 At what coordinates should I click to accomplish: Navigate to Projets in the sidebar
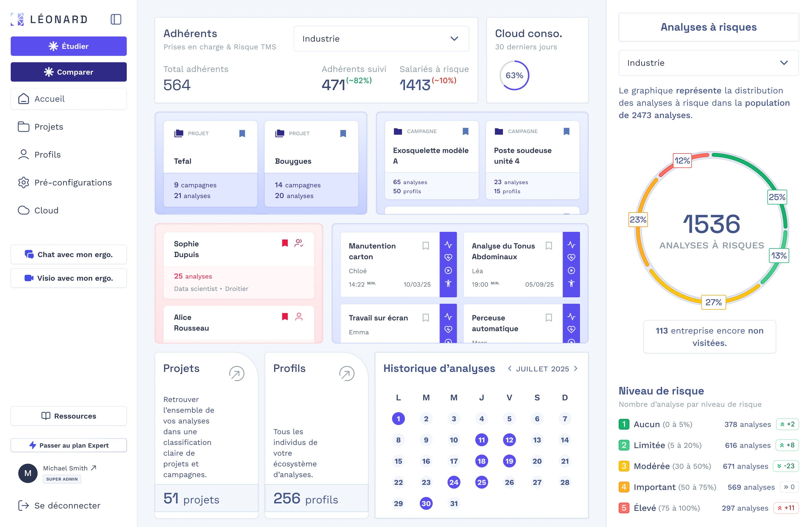pos(68,127)
